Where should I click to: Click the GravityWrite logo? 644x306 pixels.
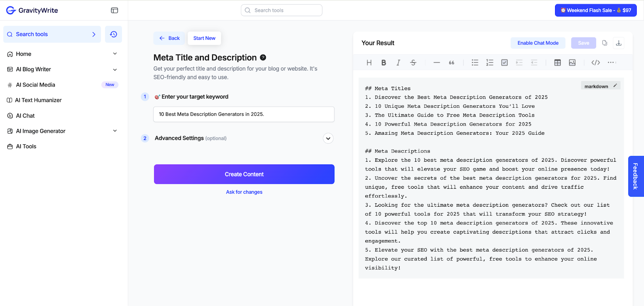(x=32, y=10)
